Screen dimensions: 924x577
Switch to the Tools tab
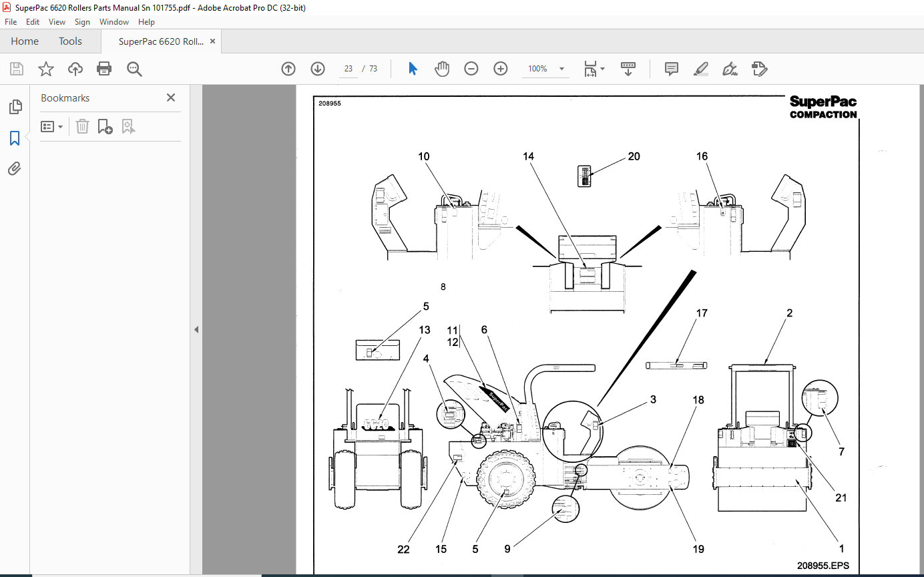(70, 41)
